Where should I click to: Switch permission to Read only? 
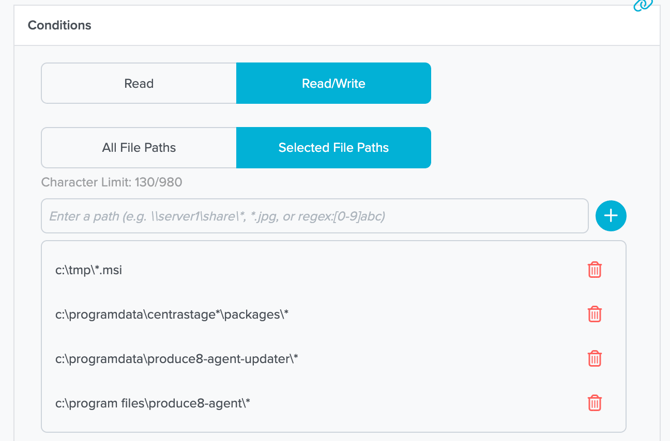click(139, 84)
